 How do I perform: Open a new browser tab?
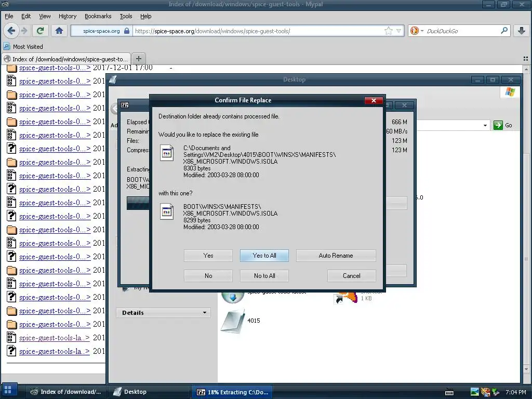[138, 58]
